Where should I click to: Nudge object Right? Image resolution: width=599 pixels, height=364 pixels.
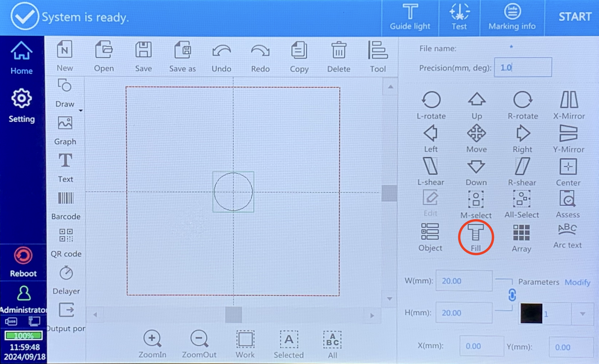[x=523, y=139]
